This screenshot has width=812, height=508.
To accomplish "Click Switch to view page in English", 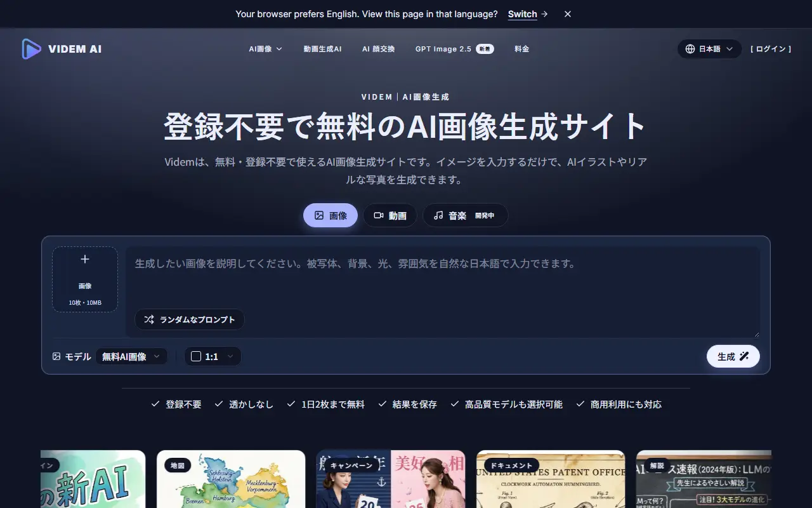I will tap(522, 14).
